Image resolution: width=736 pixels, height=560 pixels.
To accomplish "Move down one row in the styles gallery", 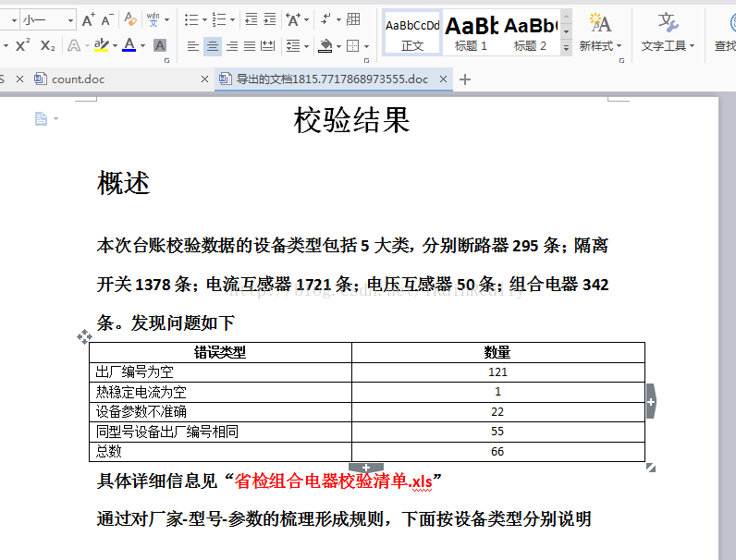I will (x=567, y=32).
